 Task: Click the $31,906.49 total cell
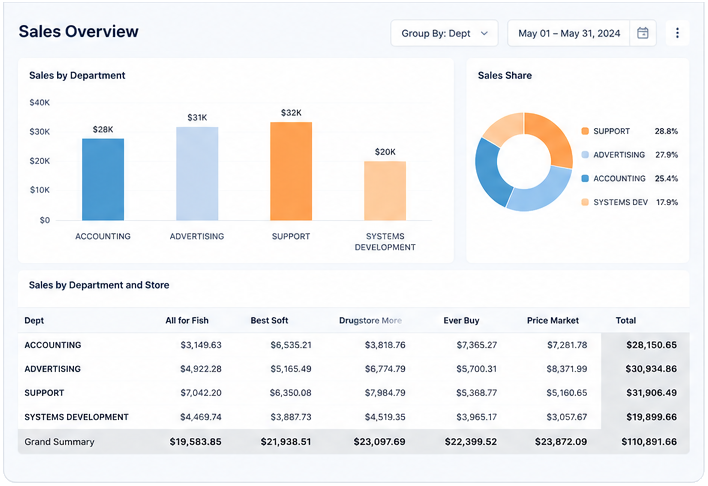652,393
